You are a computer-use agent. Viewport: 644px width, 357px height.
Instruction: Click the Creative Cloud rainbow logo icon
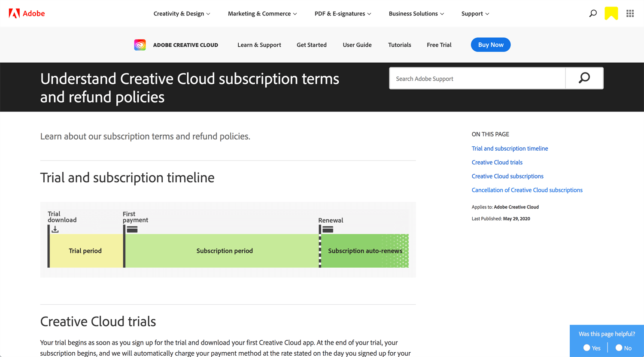click(140, 45)
